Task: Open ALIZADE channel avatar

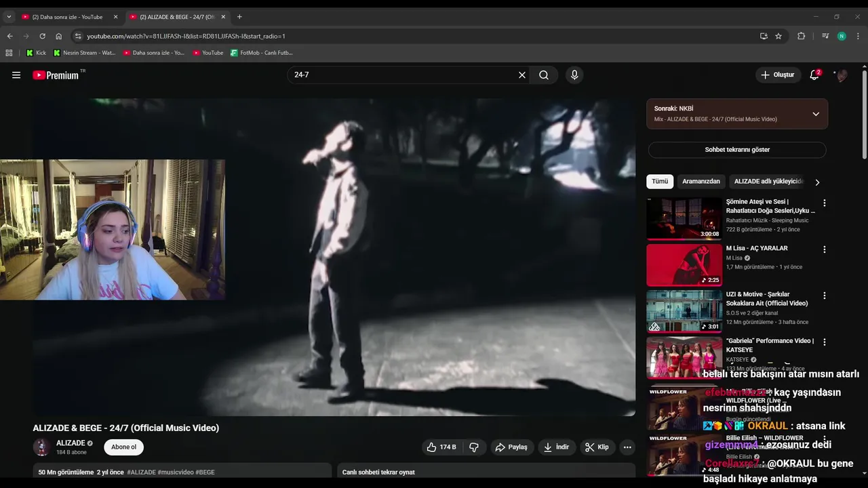Action: pyautogui.click(x=41, y=447)
